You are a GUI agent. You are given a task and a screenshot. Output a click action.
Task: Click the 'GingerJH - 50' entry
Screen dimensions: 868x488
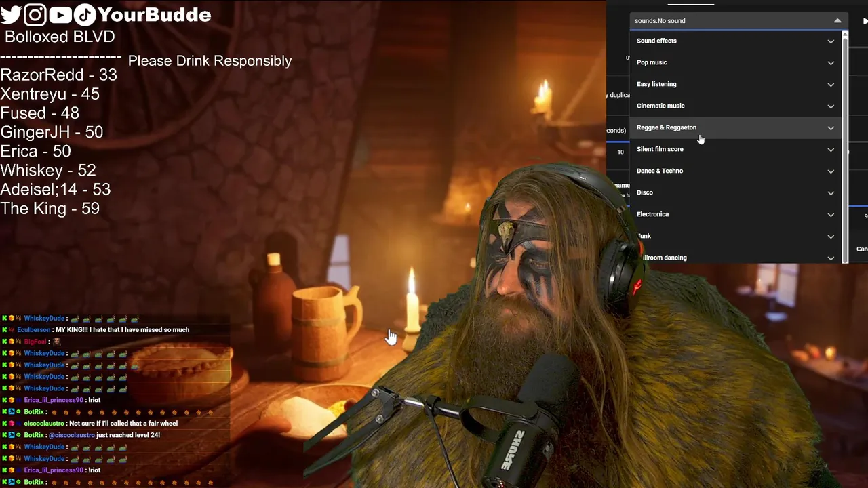click(52, 132)
